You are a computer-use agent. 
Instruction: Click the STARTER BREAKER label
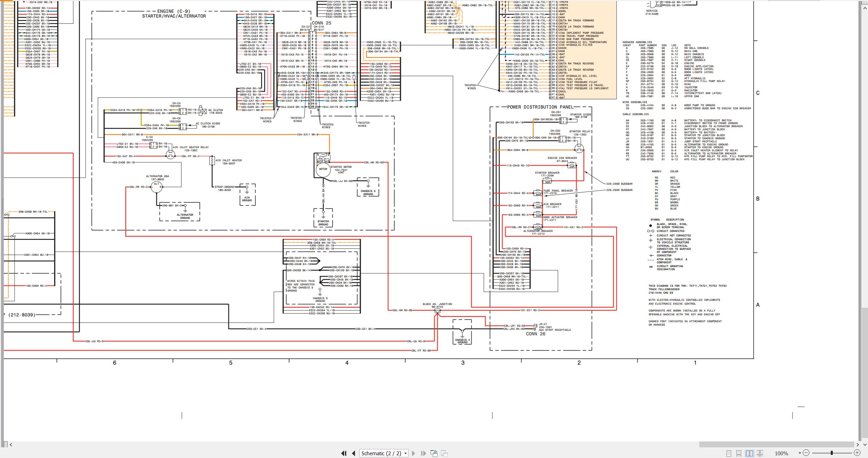[547, 173]
